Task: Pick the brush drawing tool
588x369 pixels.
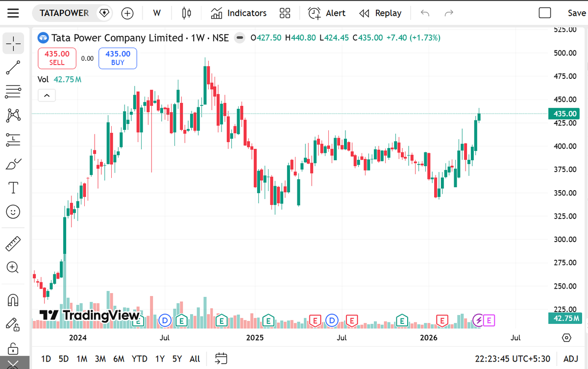Action: pyautogui.click(x=13, y=164)
